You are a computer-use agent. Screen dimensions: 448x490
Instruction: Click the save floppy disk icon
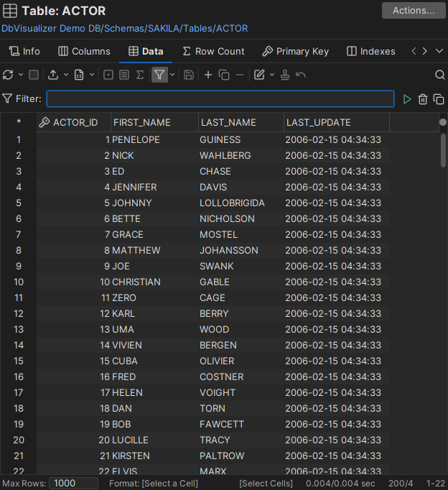[189, 75]
